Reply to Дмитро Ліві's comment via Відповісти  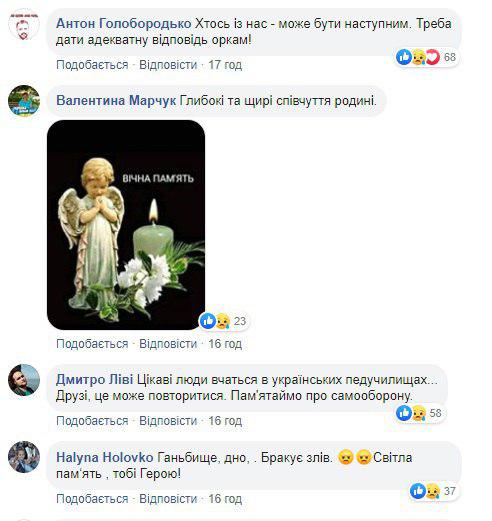168,421
